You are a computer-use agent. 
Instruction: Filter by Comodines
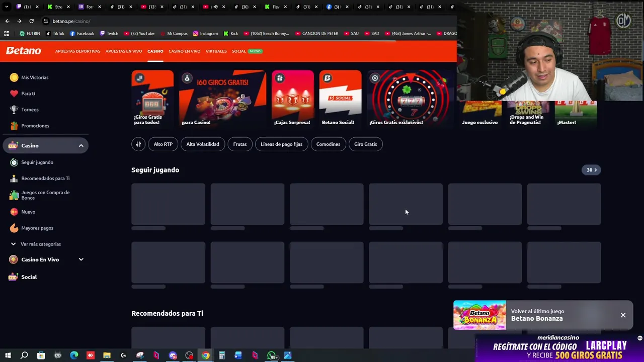[328, 144]
